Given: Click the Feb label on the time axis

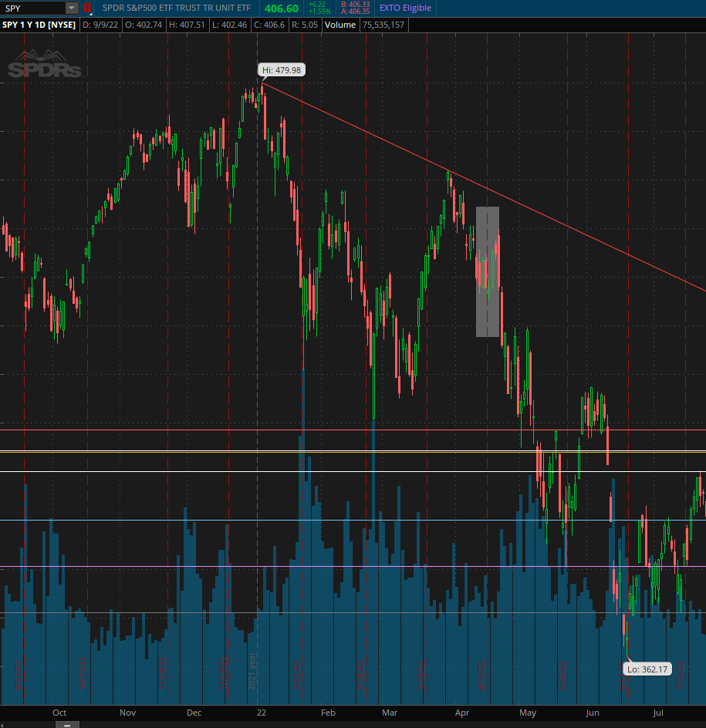Looking at the screenshot, I should pos(328,713).
